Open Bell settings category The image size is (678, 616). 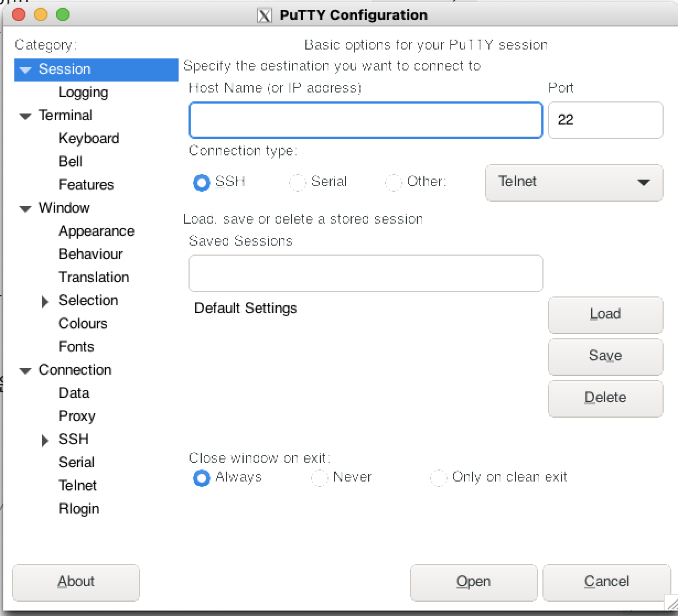click(x=71, y=161)
